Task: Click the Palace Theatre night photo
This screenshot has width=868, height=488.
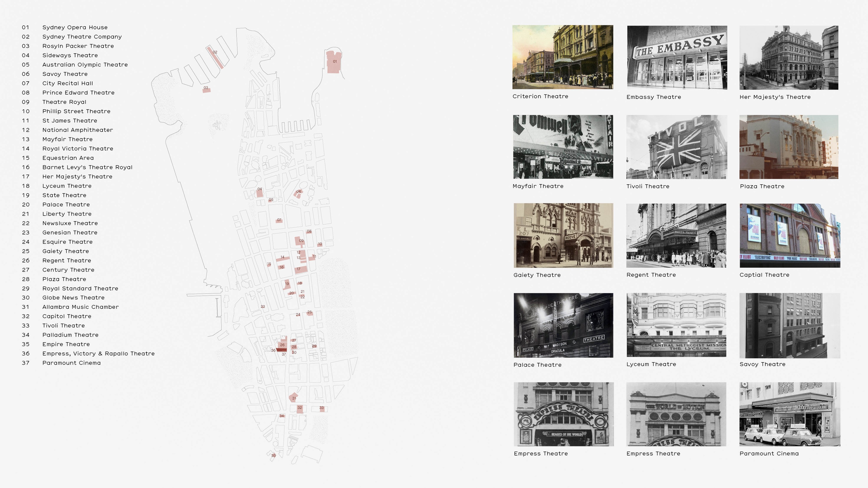Action: click(563, 325)
